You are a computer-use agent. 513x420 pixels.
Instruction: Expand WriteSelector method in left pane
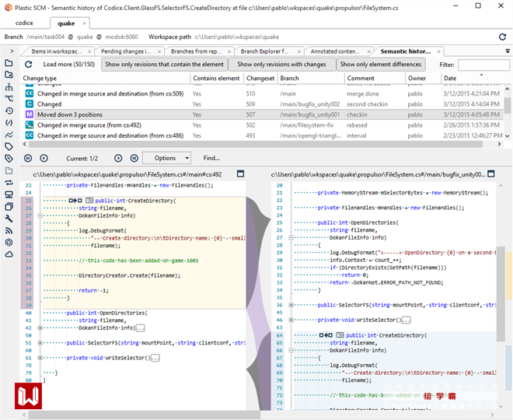40,358
